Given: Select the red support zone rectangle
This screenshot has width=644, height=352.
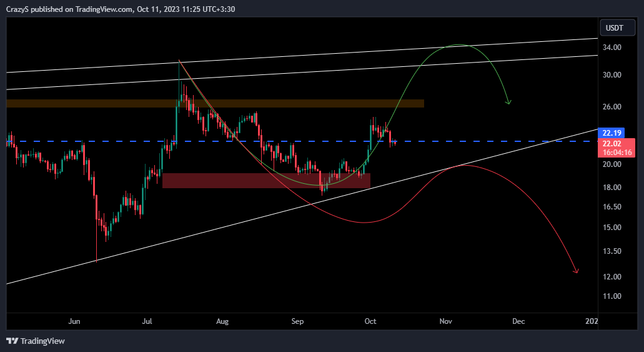Looking at the screenshot, I should coord(266,181).
